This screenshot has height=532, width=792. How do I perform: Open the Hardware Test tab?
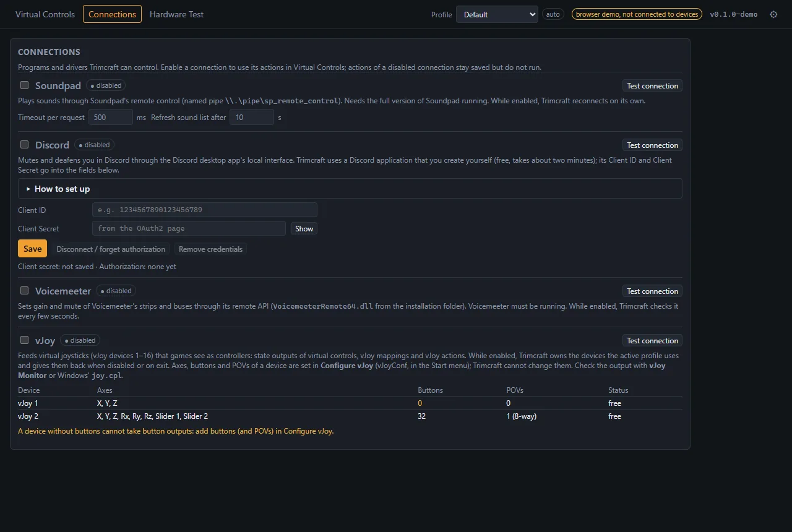[x=176, y=14]
